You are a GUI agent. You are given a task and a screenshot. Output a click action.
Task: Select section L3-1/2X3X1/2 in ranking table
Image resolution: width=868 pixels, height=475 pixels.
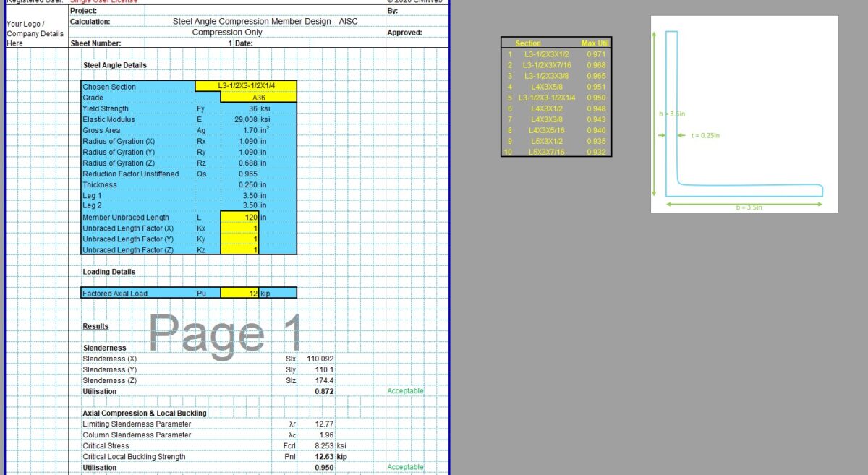[547, 54]
